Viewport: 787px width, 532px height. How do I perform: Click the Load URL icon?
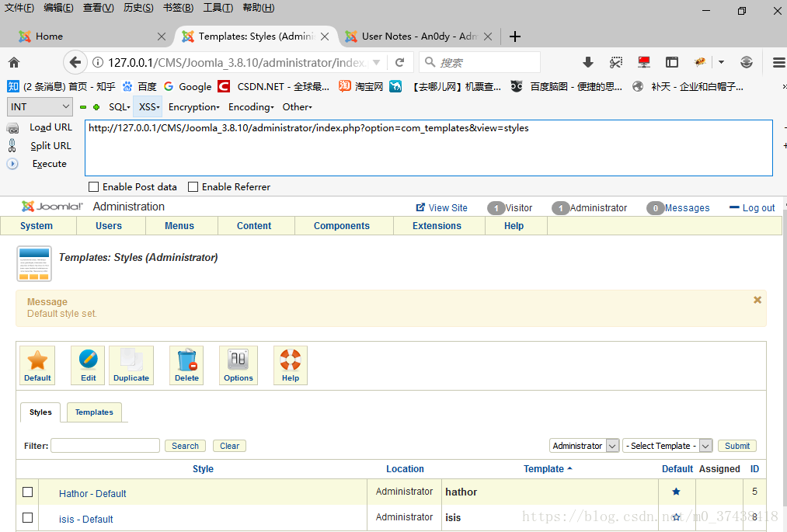pyautogui.click(x=13, y=128)
